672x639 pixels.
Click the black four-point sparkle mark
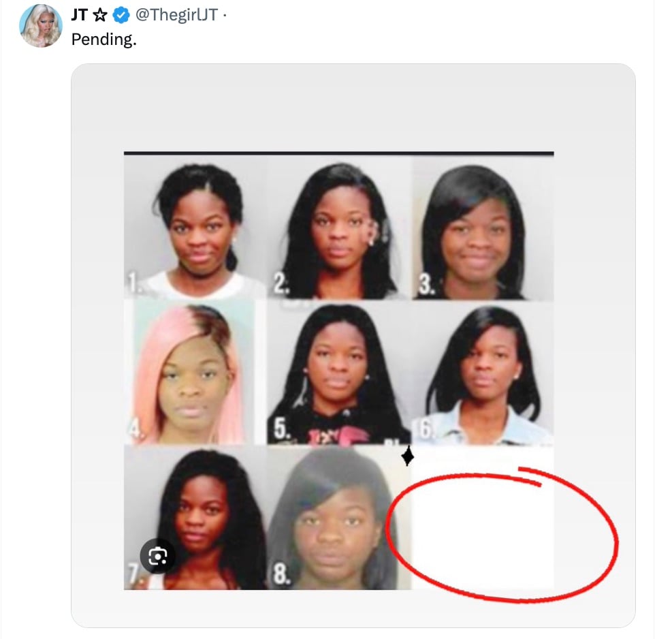tap(408, 456)
